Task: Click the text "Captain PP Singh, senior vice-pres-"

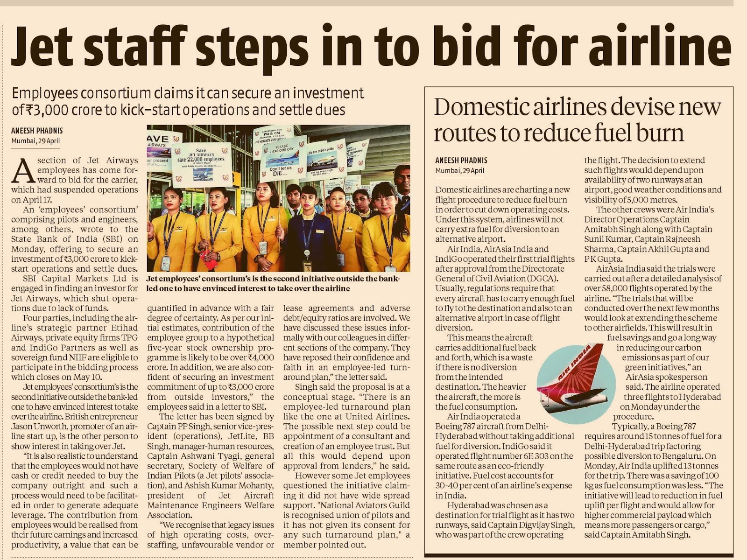Action: click(211, 426)
